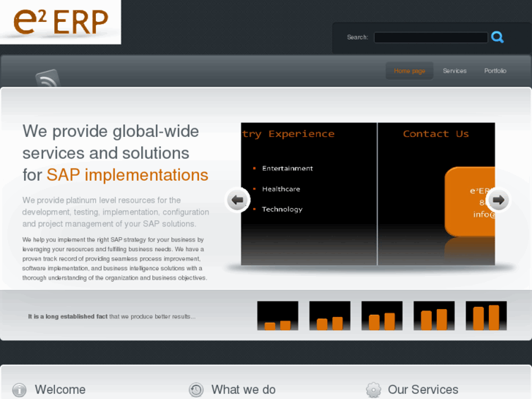
Task: Click the 'What we do' section heading
Action: 243,389
